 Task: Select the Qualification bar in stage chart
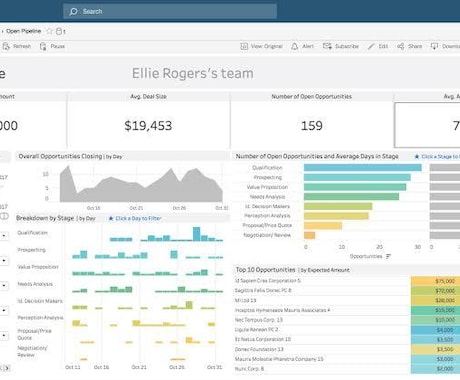point(363,168)
